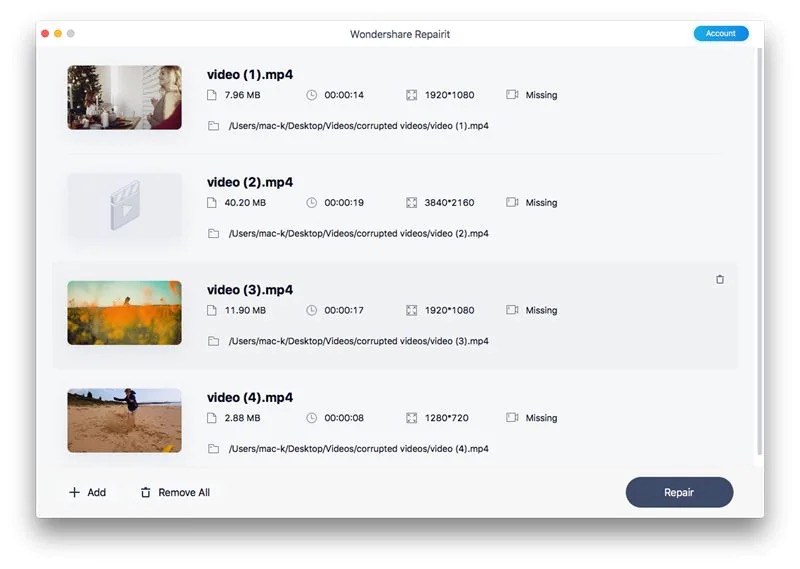The width and height of the screenshot is (800, 569).
Task: Click the 2.88 MB size value
Action: (x=242, y=418)
